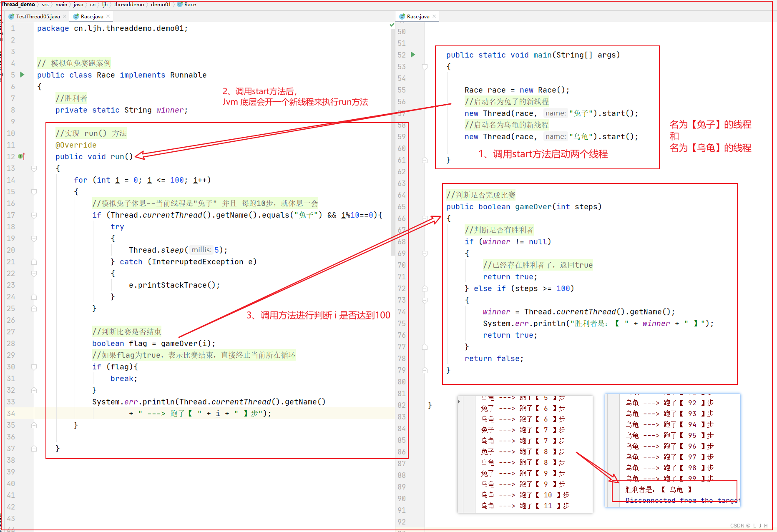777x532 pixels.
Task: Collapse the try block at line 19
Action: 34,238
